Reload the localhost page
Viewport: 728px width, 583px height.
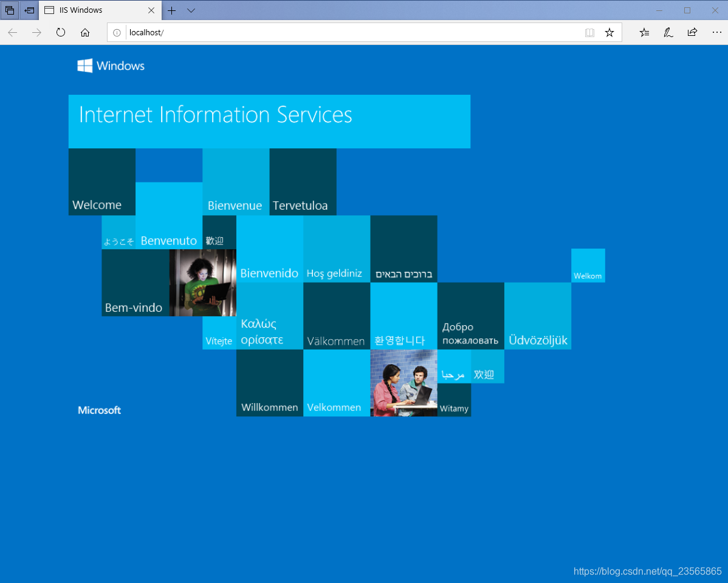[x=61, y=32]
